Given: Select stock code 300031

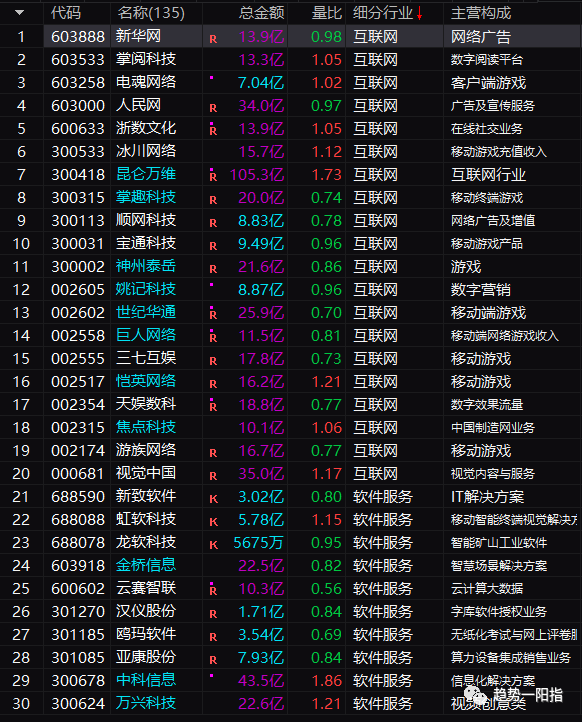Looking at the screenshot, I should [x=78, y=244].
